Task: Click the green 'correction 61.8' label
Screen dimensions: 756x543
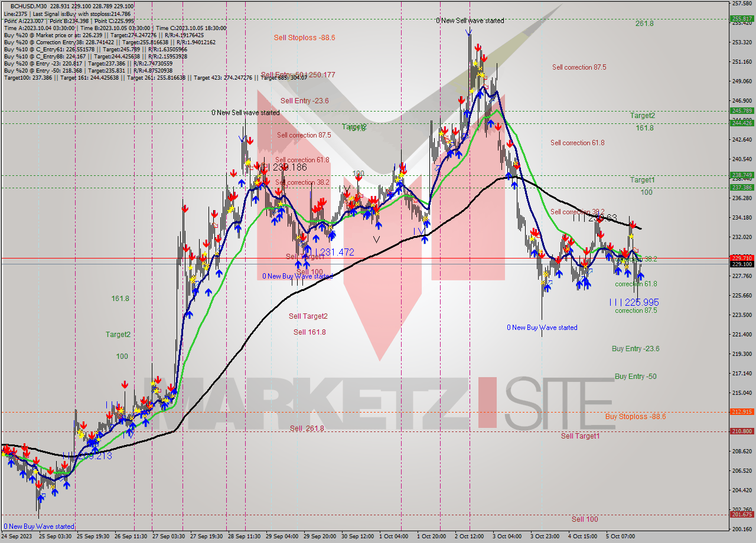Action: [x=636, y=284]
